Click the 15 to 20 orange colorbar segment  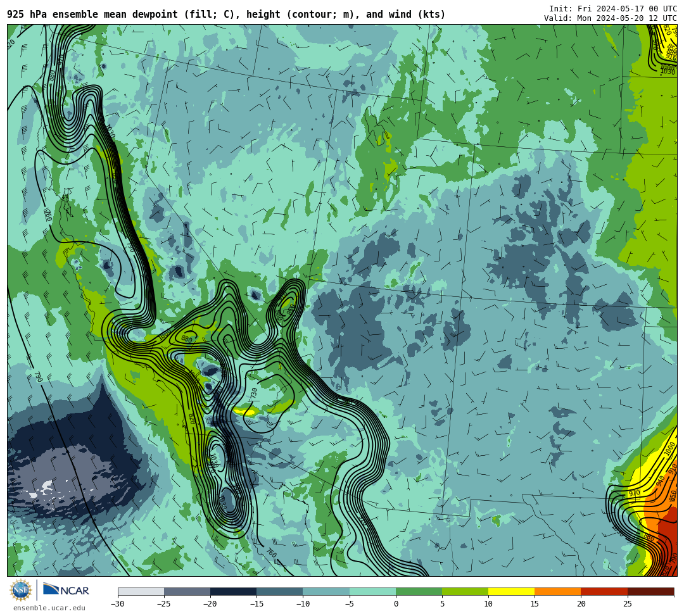click(x=558, y=591)
